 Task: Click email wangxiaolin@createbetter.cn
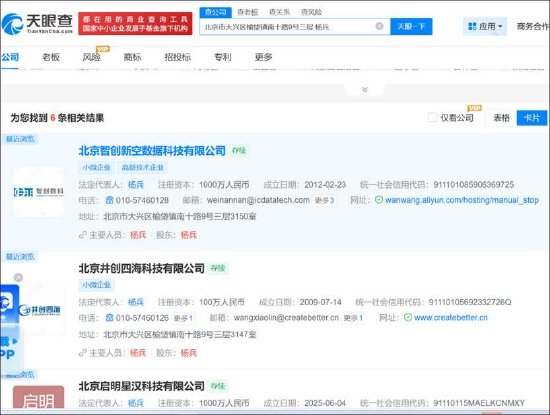(x=286, y=318)
